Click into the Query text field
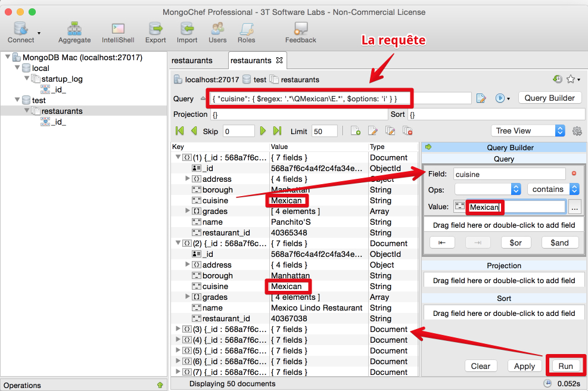The width and height of the screenshot is (588, 391). coord(340,99)
